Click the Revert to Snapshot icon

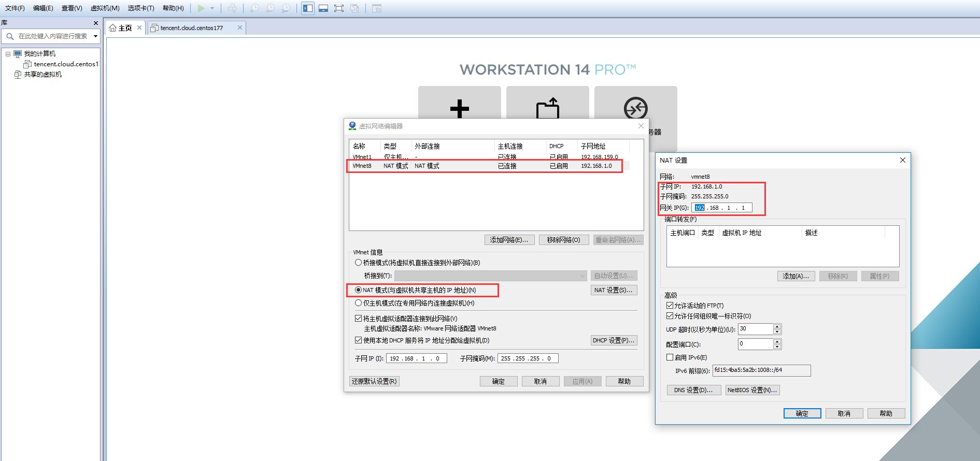tap(270, 8)
